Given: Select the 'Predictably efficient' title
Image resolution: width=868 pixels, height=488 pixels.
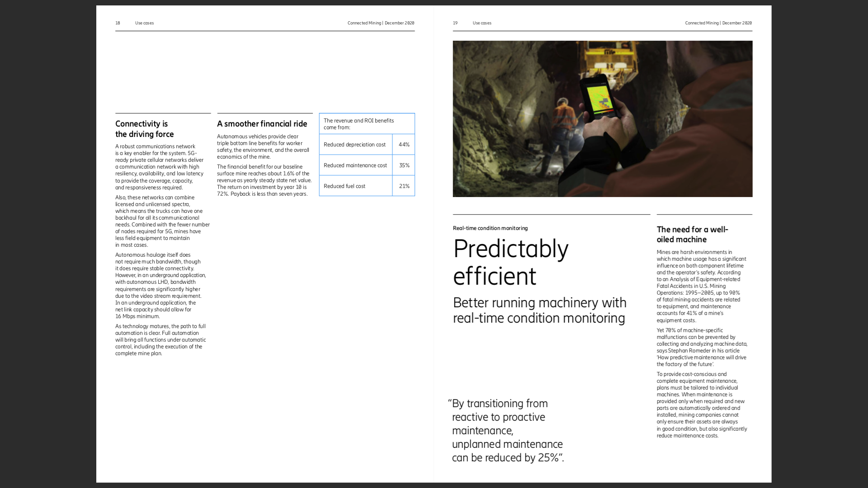Looking at the screenshot, I should [511, 262].
